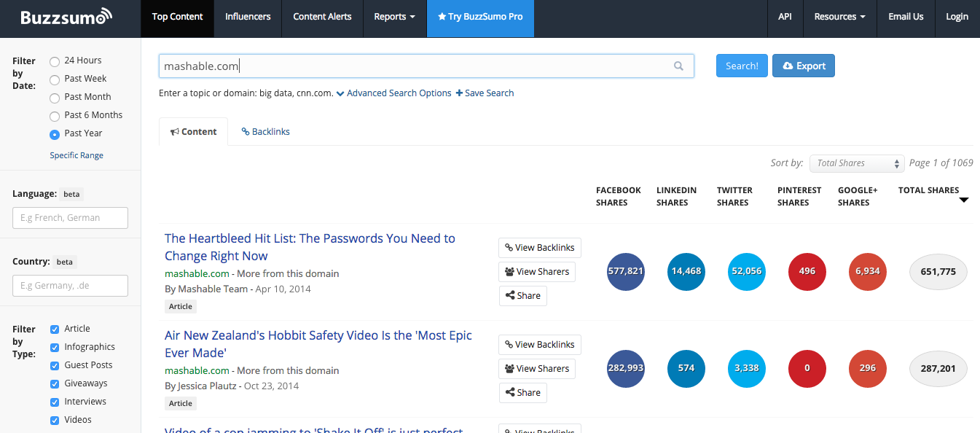Share the Hobbit Safety Video article
980x433 pixels.
coord(523,393)
